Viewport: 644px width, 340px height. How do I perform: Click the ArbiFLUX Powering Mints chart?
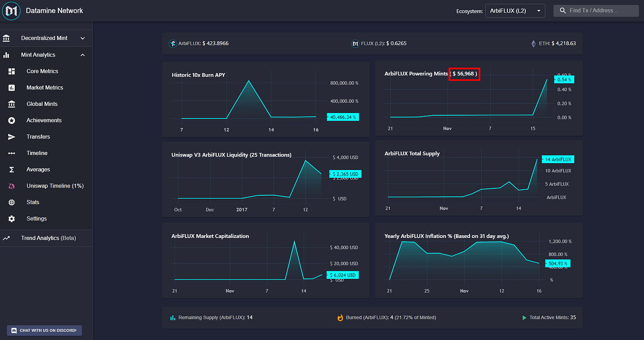pos(479,98)
